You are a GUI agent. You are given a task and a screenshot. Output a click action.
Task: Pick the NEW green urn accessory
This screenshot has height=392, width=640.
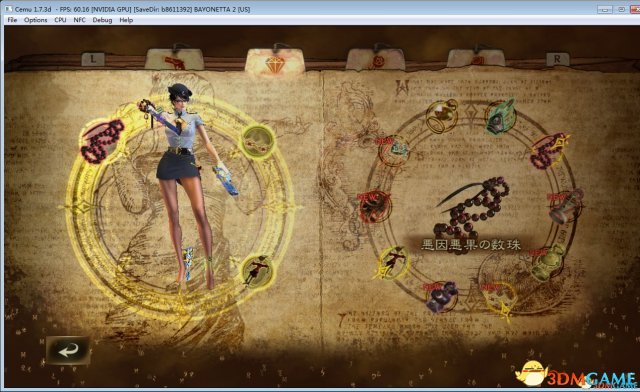(x=547, y=263)
